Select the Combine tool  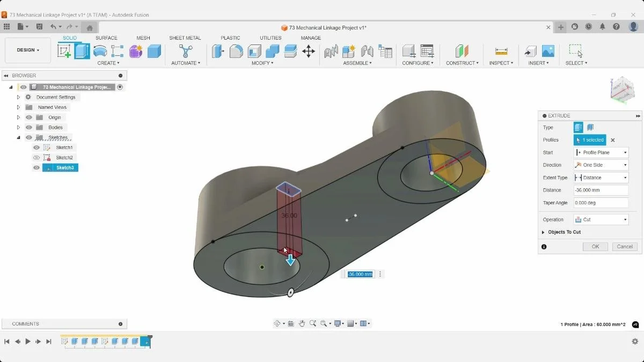(x=273, y=51)
